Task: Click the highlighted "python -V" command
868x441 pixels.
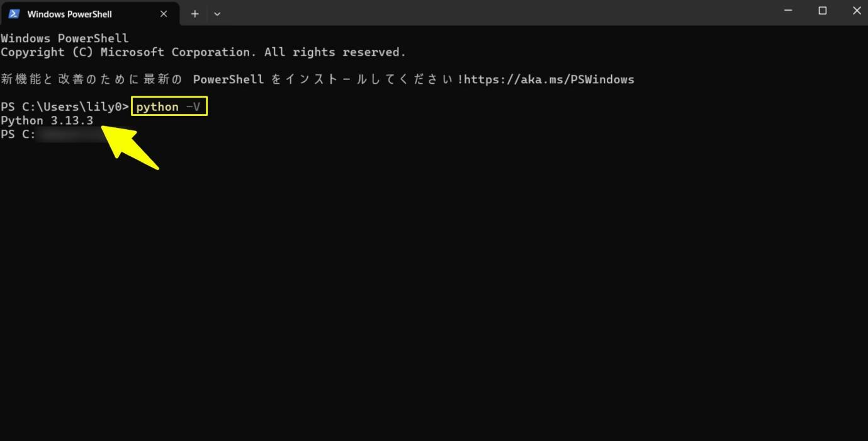Action: [169, 107]
